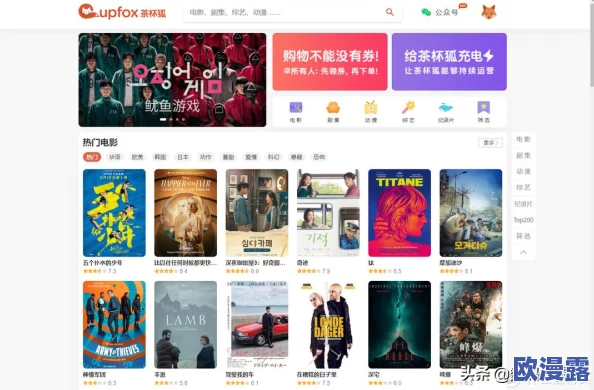594x390 pixels.
Task: Click the fox avatar icon
Action: click(489, 12)
